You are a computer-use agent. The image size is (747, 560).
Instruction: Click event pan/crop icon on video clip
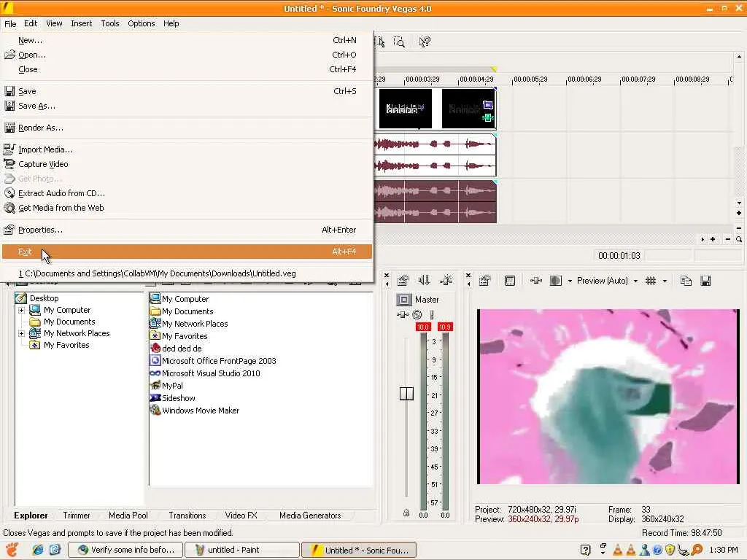[488, 105]
